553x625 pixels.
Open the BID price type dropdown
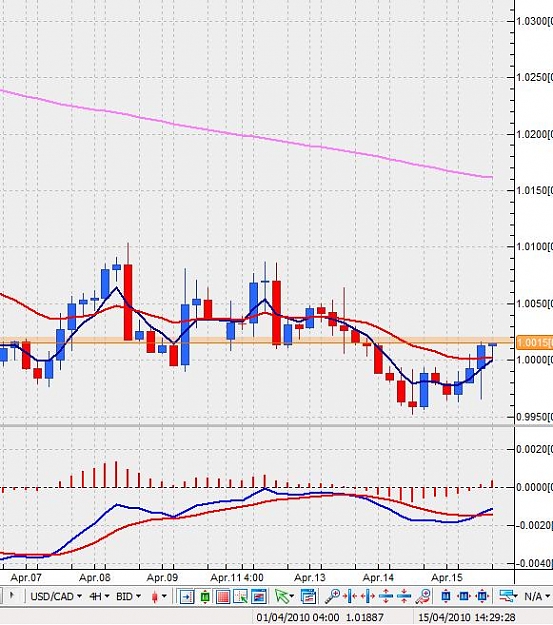[x=128, y=597]
